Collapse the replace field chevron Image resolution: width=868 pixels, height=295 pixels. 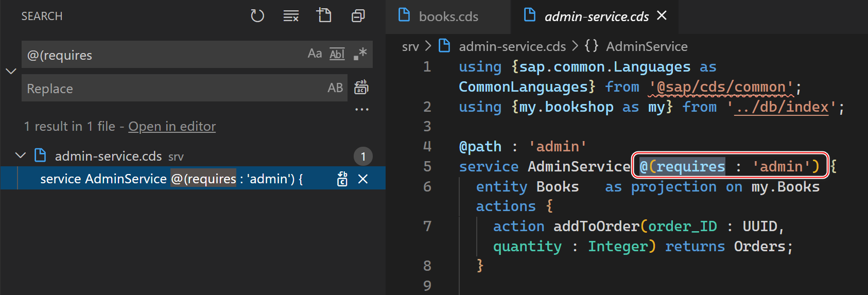pos(11,71)
